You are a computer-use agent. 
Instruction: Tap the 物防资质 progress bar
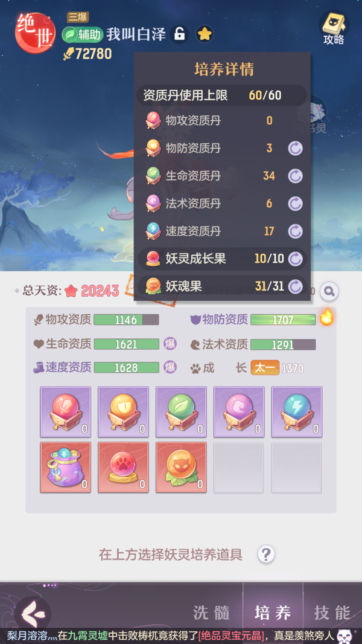[283, 320]
